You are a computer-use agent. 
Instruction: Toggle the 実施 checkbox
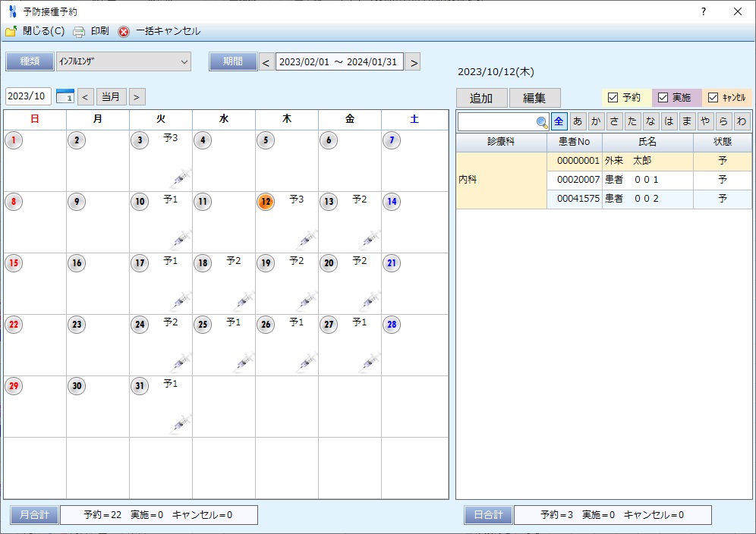click(663, 97)
